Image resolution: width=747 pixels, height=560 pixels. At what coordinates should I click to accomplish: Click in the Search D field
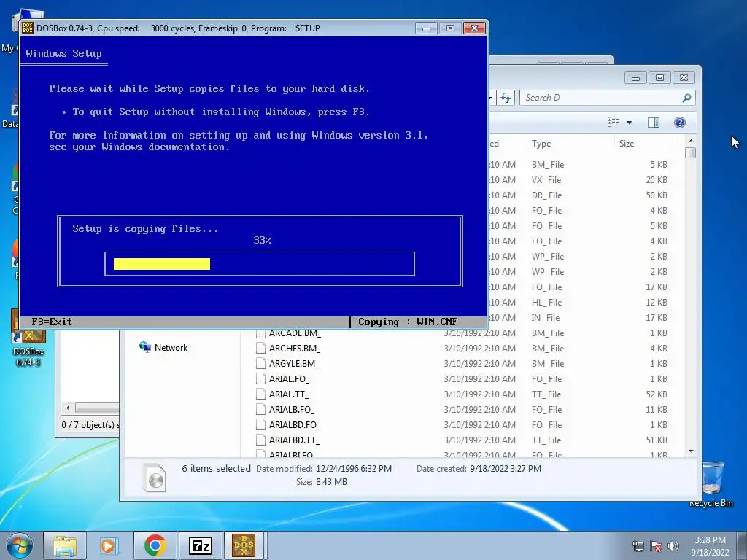coord(607,98)
